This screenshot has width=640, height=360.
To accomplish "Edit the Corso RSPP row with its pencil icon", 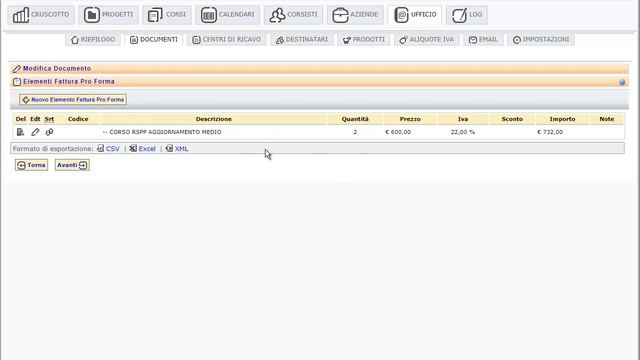I will pyautogui.click(x=35, y=132).
